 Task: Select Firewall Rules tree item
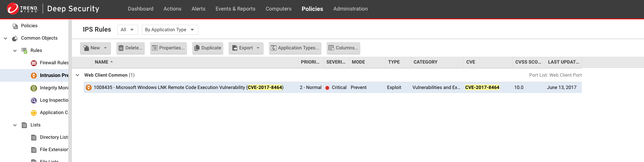54,63
